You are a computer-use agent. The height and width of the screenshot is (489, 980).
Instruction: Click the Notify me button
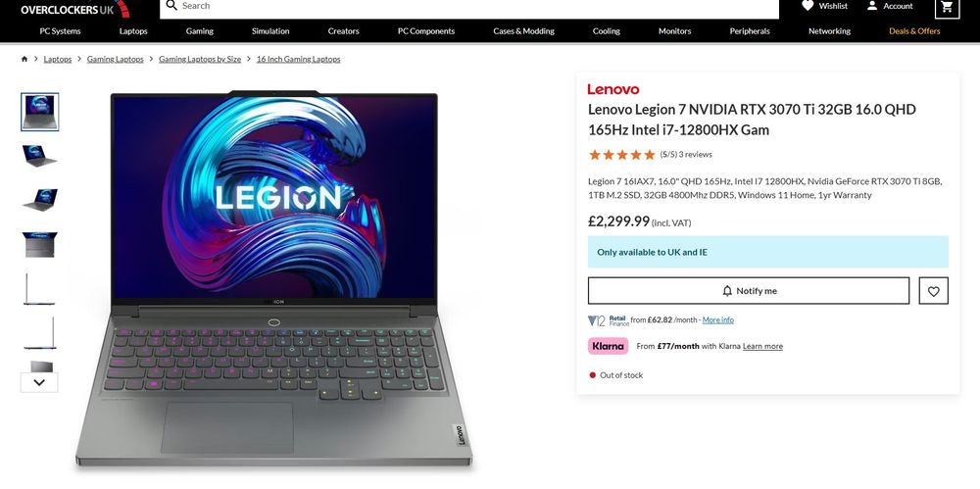click(748, 291)
